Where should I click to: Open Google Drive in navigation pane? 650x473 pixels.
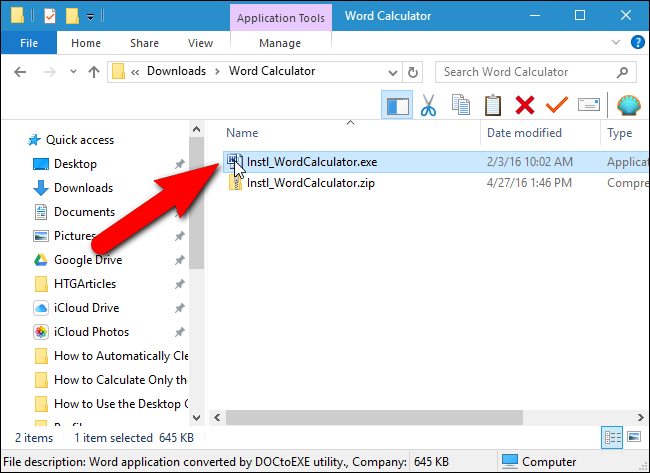point(88,260)
